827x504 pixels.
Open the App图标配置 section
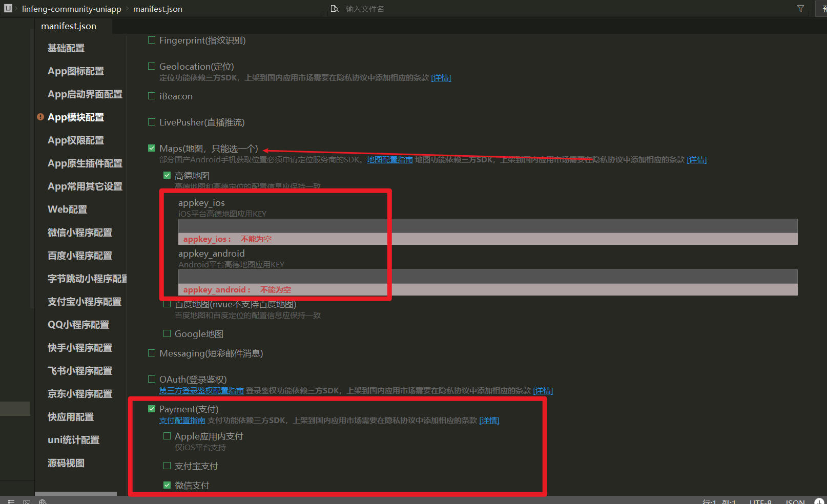76,71
